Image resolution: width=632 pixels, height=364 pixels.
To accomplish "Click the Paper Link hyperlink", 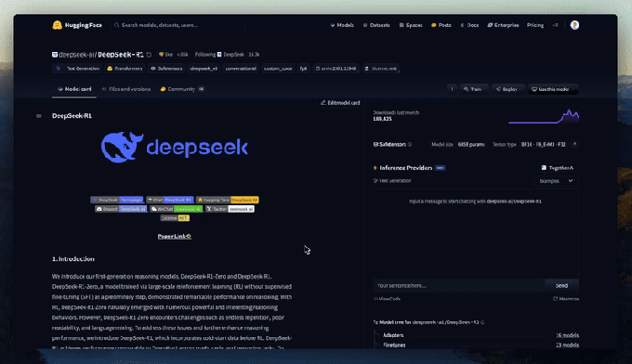I will [174, 237].
